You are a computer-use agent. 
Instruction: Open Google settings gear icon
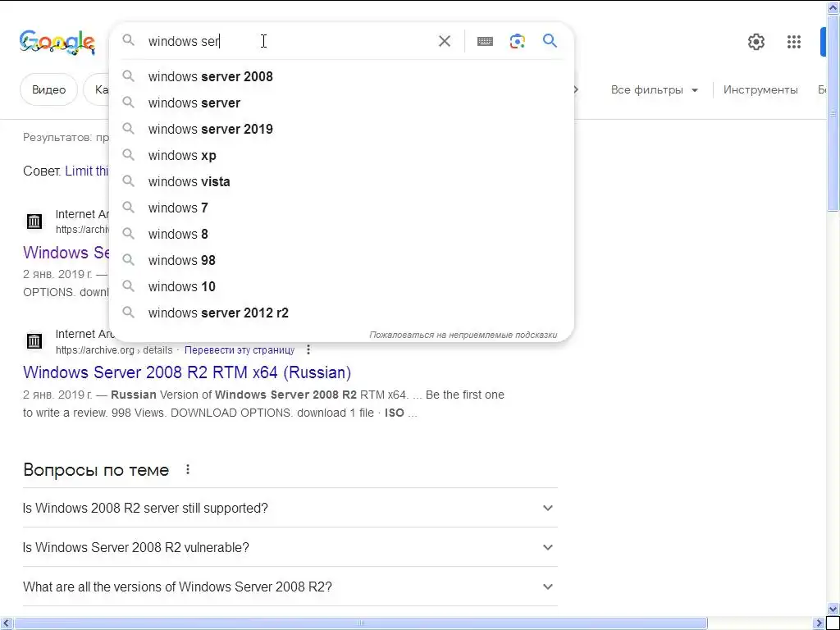[756, 42]
